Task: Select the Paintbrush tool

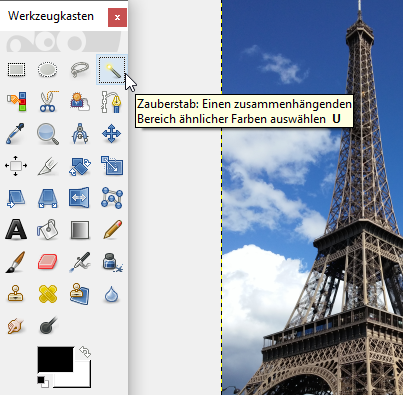Action: pos(15,262)
